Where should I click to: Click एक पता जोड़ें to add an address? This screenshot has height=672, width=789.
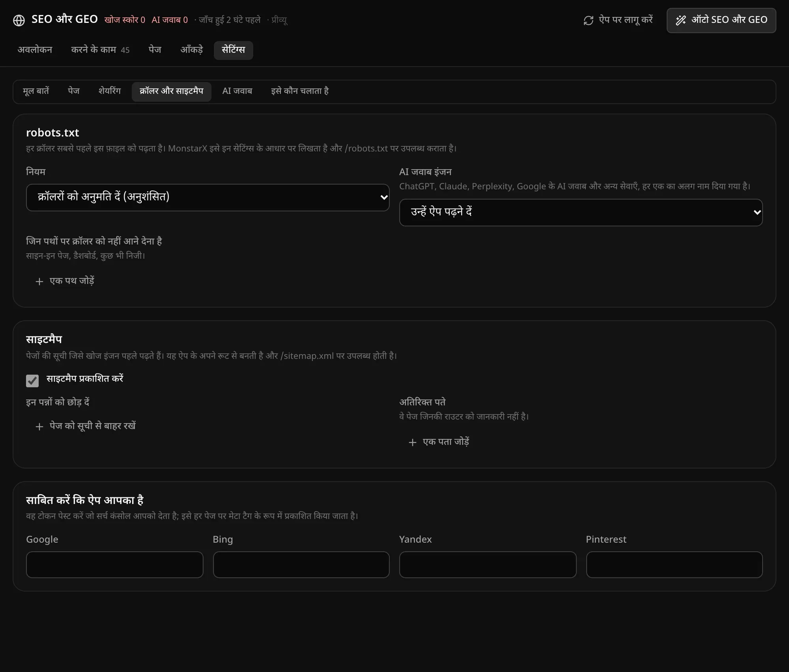pos(439,442)
